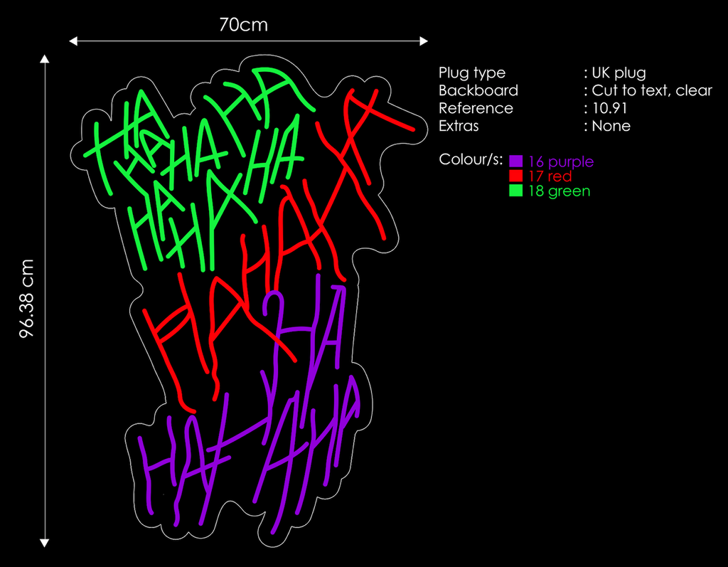Screen dimensions: 728x567
Task: Click the 'Plug type' label
Action: (472, 73)
